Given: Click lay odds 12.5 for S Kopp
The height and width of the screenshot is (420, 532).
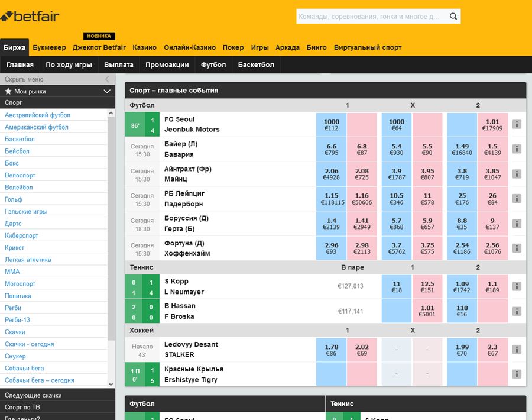Looking at the screenshot, I should 427,286.
